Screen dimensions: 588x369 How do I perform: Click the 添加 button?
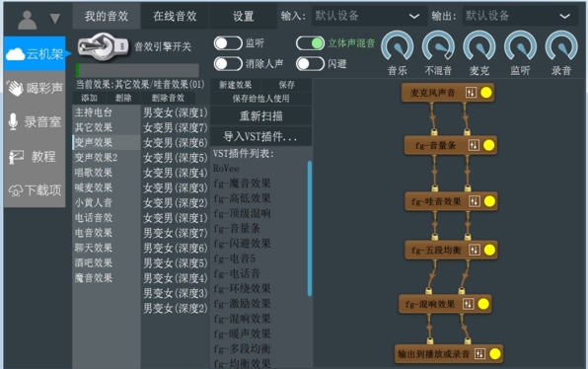click(x=89, y=99)
